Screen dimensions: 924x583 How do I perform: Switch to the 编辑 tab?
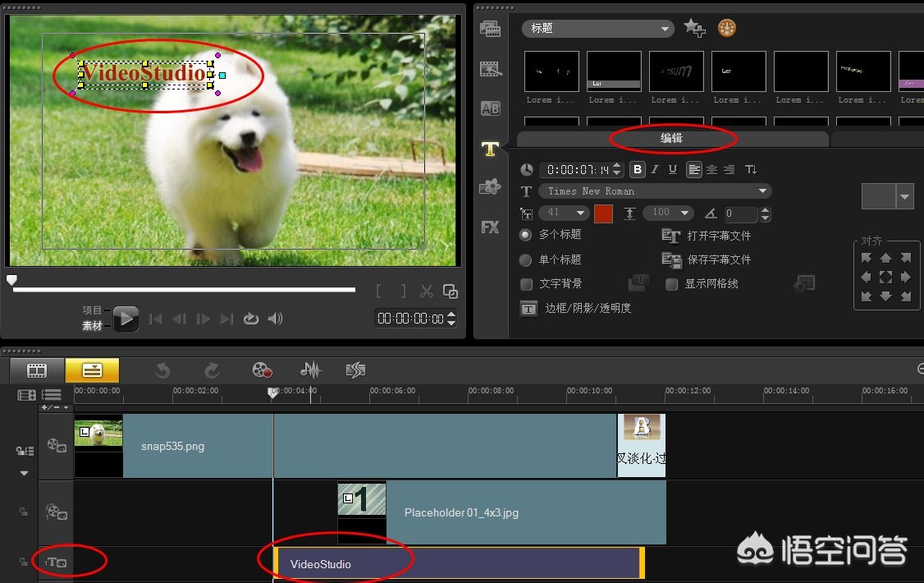click(672, 139)
